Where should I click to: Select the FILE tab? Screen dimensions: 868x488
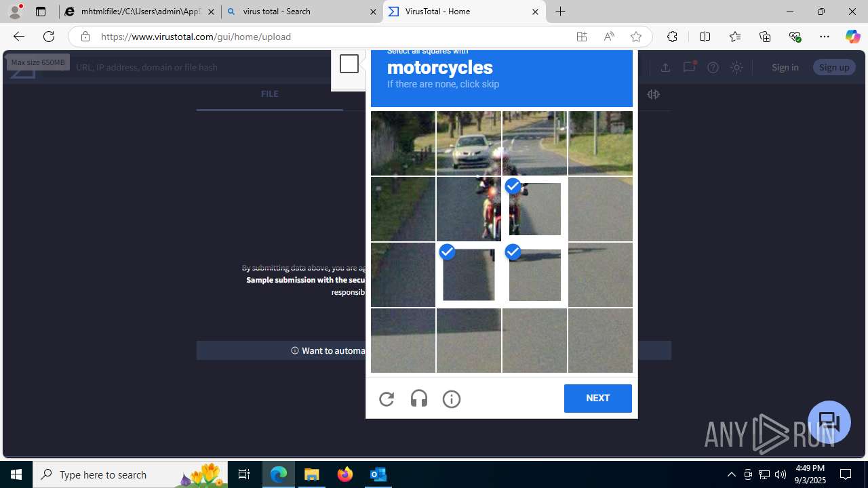click(x=269, y=94)
